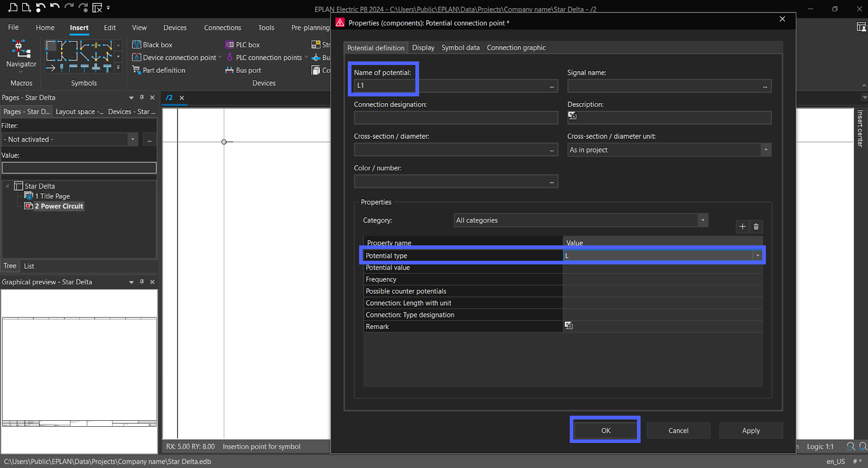Viewport: 868px width, 468px height.
Task: Open the Potential type value dropdown
Action: [x=757, y=256]
